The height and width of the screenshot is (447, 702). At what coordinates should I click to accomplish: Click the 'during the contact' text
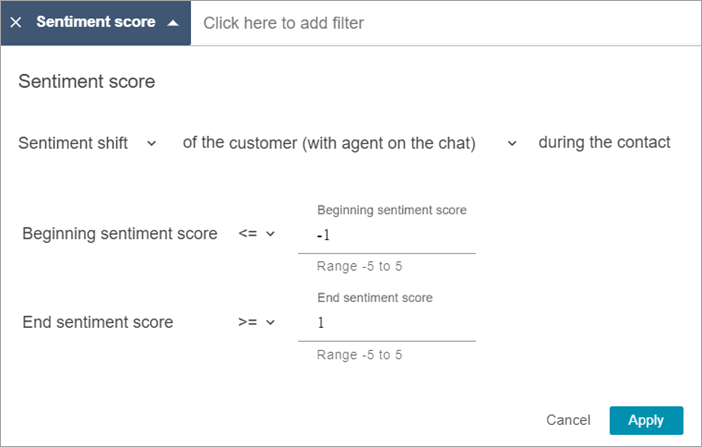(604, 142)
